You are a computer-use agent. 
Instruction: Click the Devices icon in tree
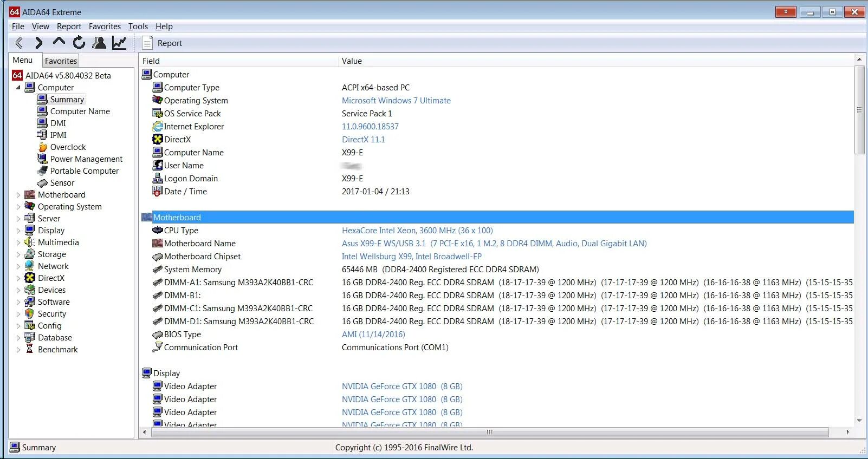point(30,290)
